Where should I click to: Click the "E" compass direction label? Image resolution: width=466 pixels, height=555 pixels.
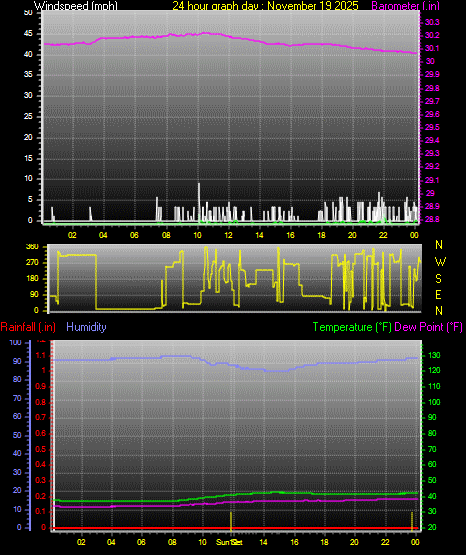click(438, 294)
